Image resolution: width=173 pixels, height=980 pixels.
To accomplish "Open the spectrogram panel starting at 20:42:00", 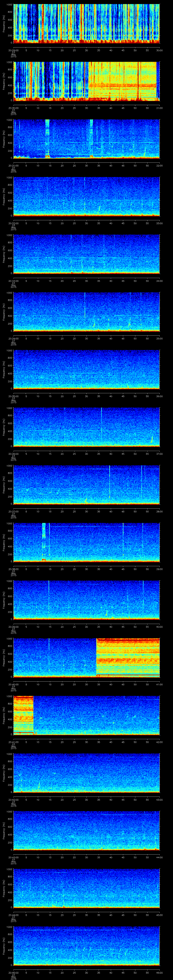I will tap(87, 773).
